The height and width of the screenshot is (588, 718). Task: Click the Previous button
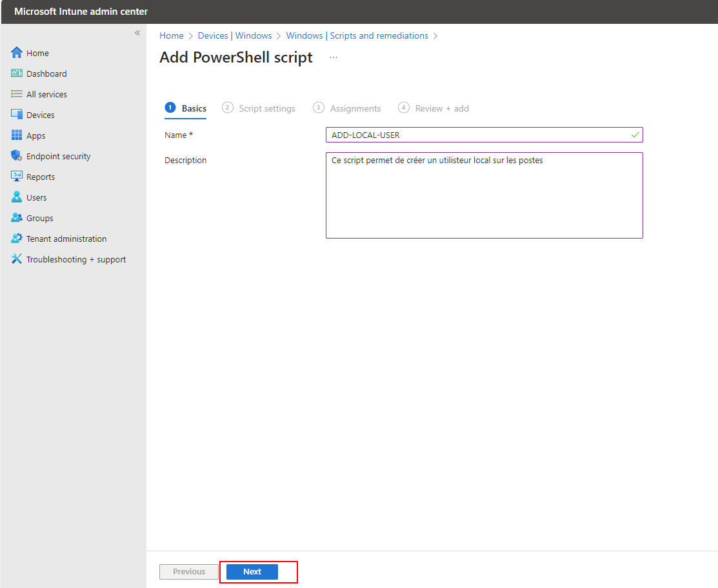(x=189, y=571)
